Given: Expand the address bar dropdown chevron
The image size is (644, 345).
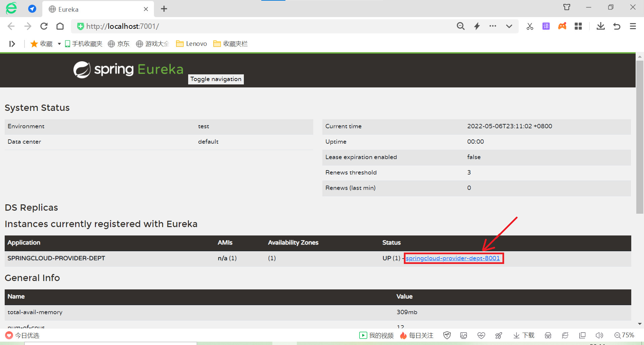Looking at the screenshot, I should (509, 26).
